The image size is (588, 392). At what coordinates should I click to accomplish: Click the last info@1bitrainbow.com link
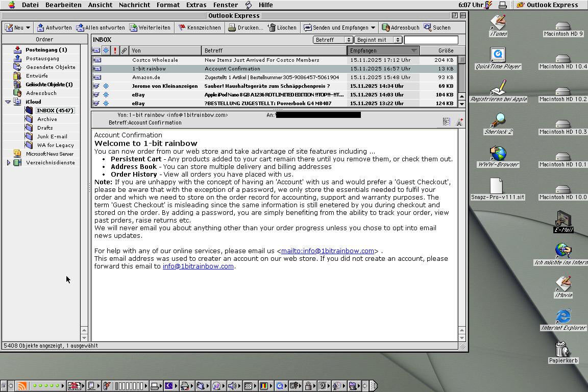tap(198, 266)
